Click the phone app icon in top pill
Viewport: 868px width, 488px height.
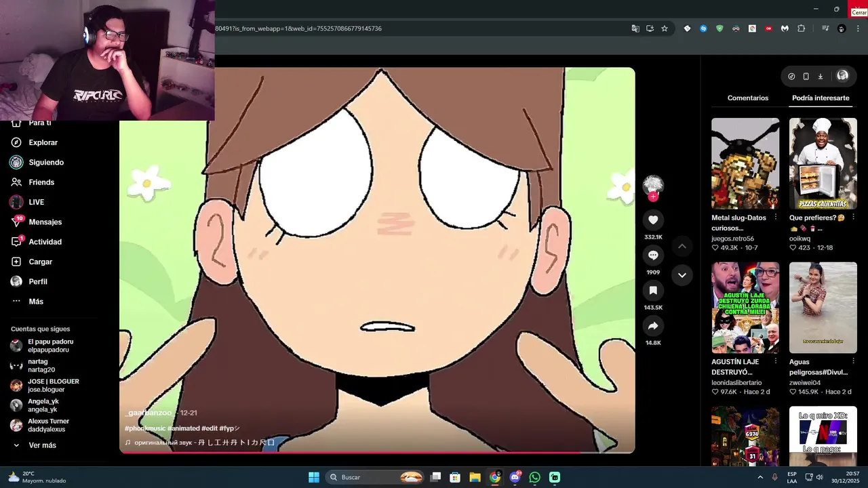[x=806, y=77]
